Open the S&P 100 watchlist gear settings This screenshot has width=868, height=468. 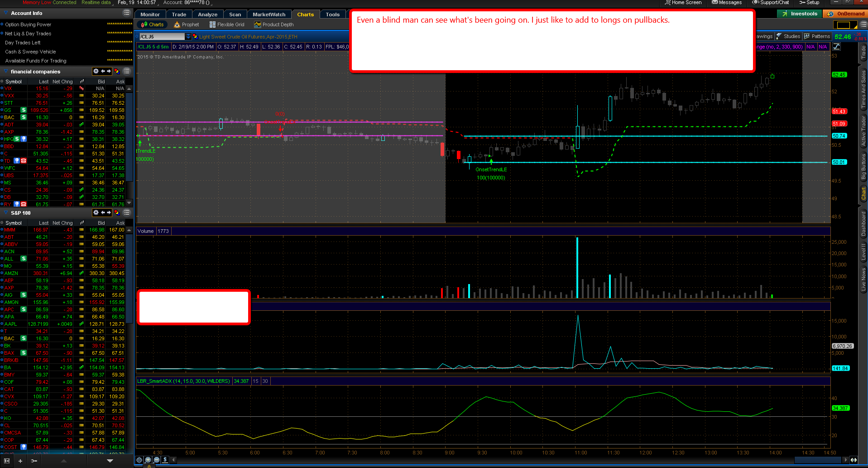point(96,212)
